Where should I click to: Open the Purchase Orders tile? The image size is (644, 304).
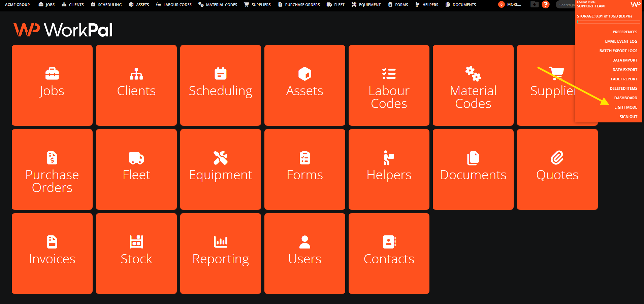pos(52,169)
